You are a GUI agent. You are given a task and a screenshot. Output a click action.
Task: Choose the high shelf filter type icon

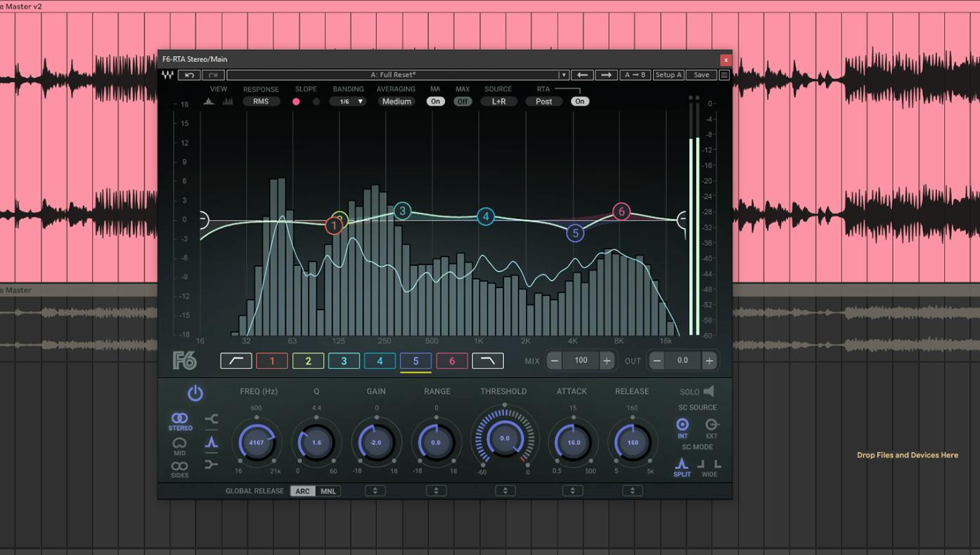click(212, 464)
